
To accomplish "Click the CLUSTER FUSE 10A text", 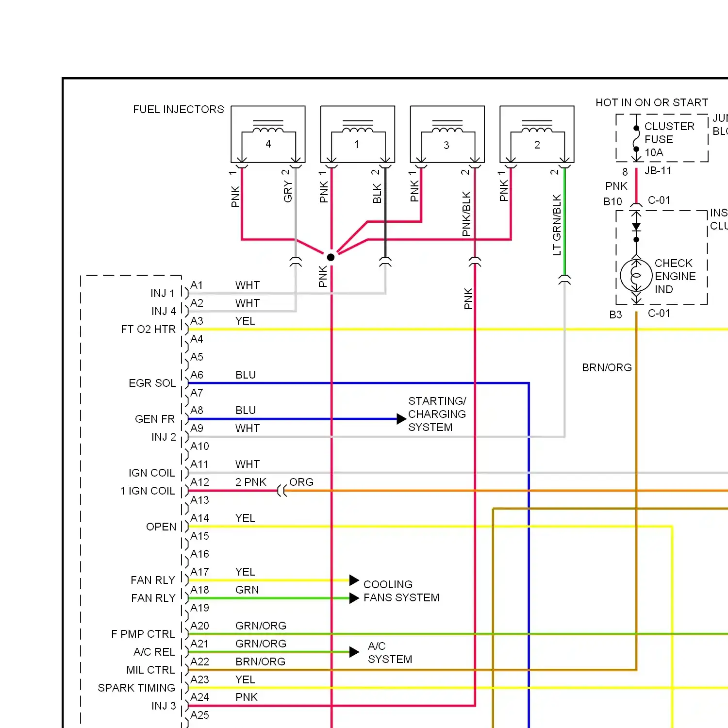I will [x=669, y=139].
